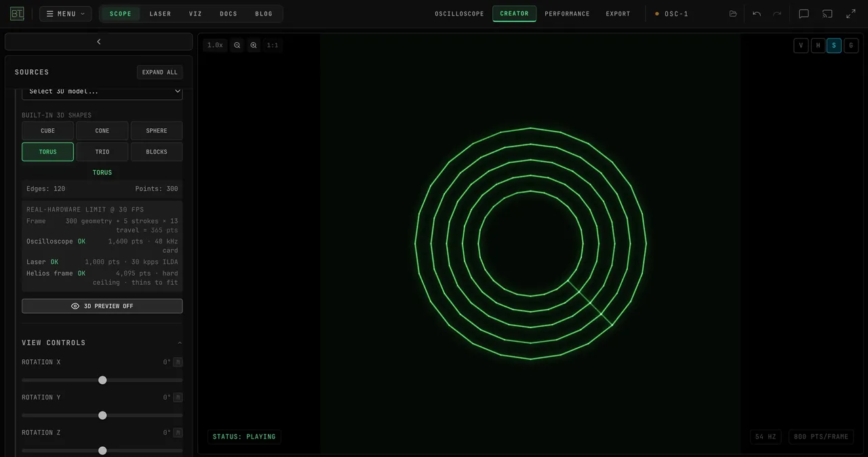Click the REAL-HARDWARE LIMIT @ 30 FPS heading
Screen dimensions: 868x457
[x=85, y=210]
